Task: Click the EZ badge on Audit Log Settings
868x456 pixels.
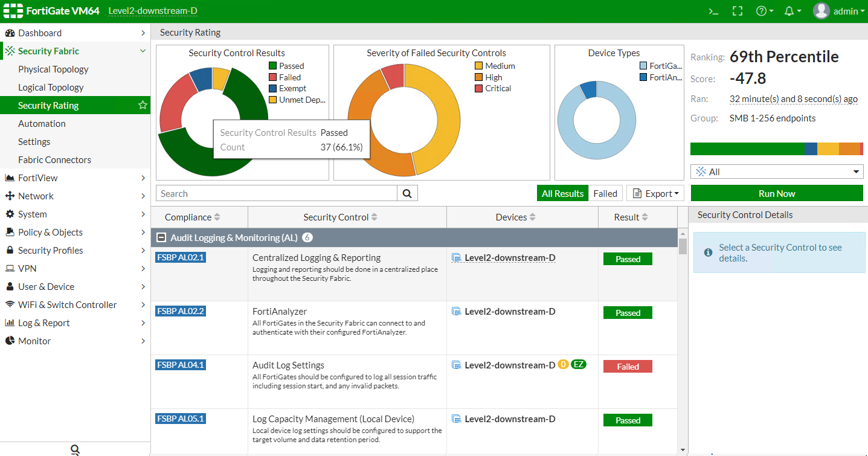Action: tap(579, 365)
